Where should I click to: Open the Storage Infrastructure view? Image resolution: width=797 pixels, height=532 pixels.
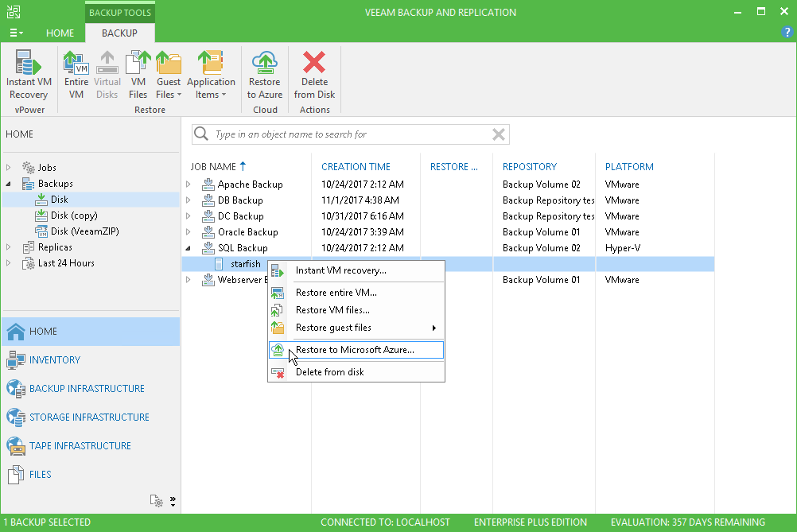pos(91,417)
